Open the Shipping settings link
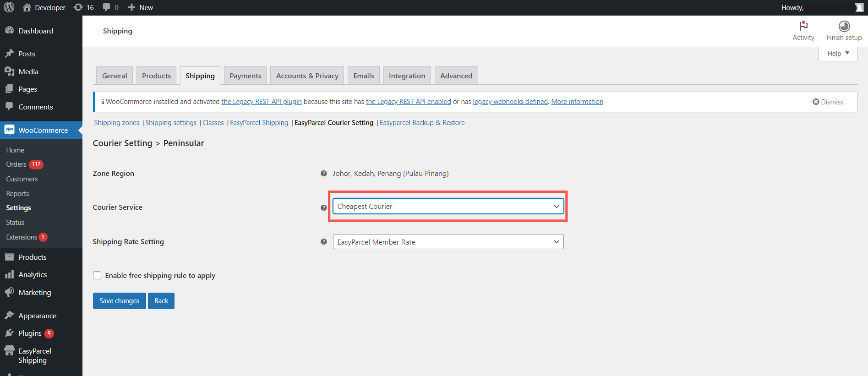868x376 pixels. 171,123
